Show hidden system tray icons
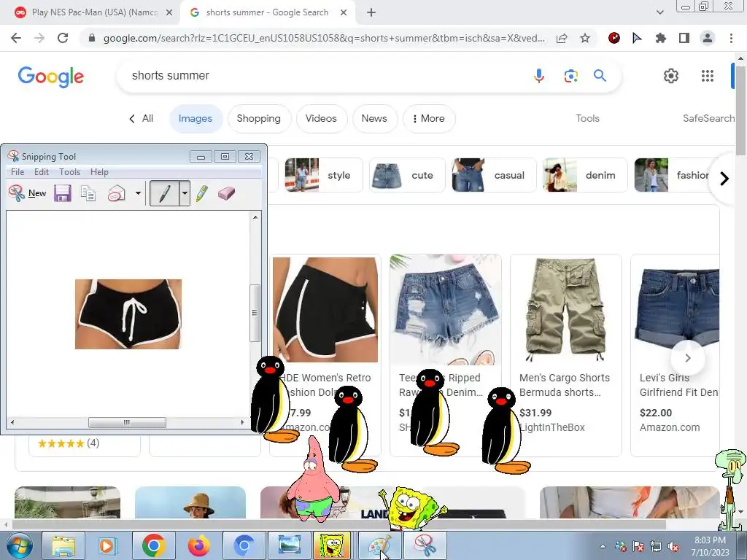 pos(603,546)
